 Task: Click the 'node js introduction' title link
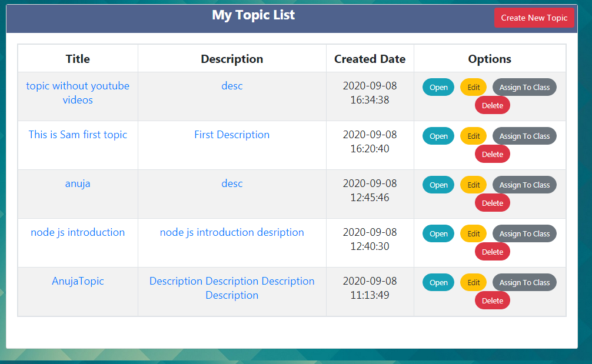78,232
